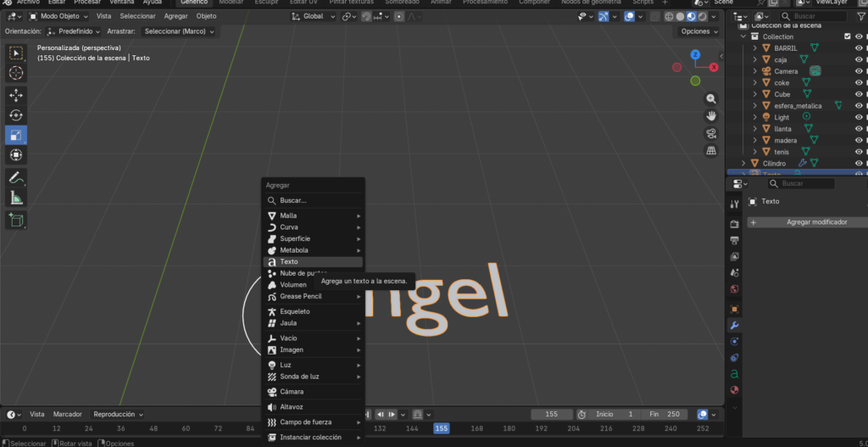The image size is (868, 447).
Task: Select the Annotate pencil tool
Action: 16,177
